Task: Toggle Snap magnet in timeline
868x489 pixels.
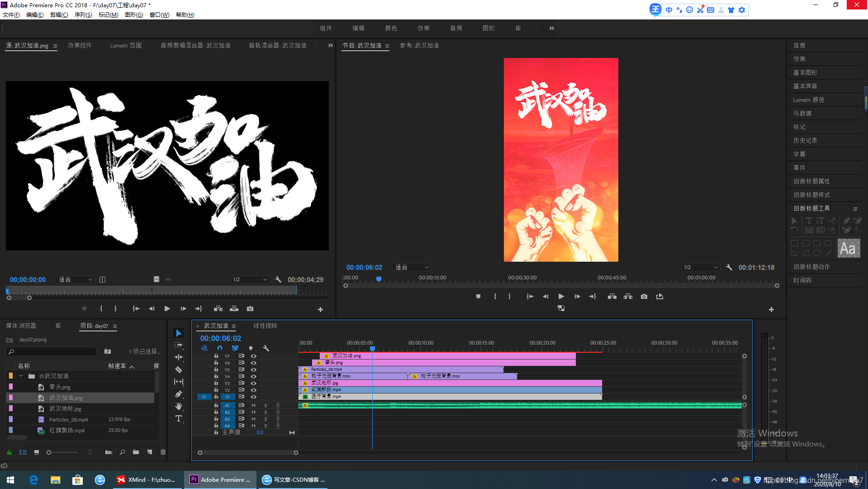Action: 220,348
